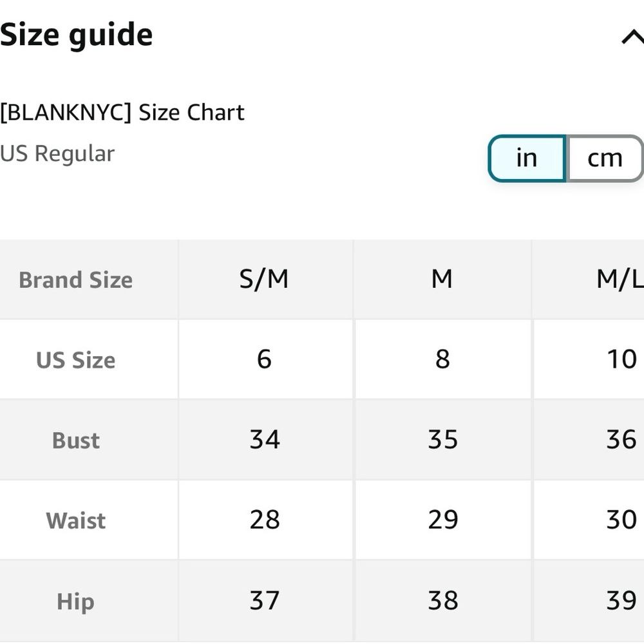Click US size 6 cell
Viewport: 644px width, 644px height.
pyautogui.click(x=264, y=359)
